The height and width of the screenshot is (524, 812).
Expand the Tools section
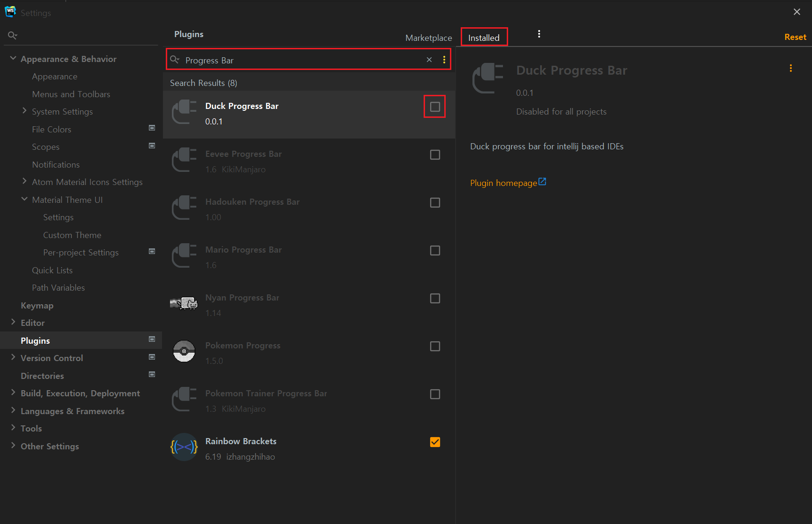click(13, 428)
